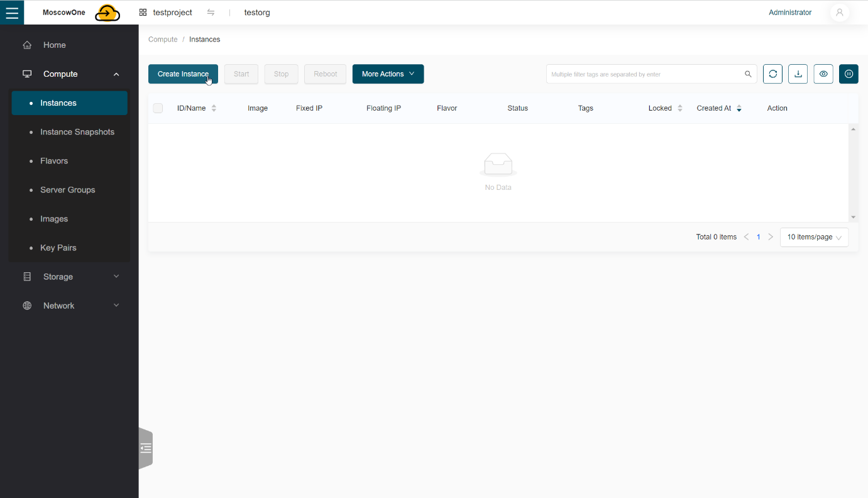Pause auto-refresh with the pause toggle
Viewport: 868px width, 498px height.
point(849,74)
